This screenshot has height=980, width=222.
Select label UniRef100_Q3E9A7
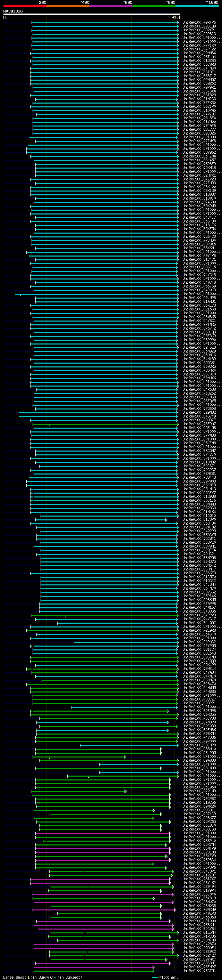click(x=199, y=424)
